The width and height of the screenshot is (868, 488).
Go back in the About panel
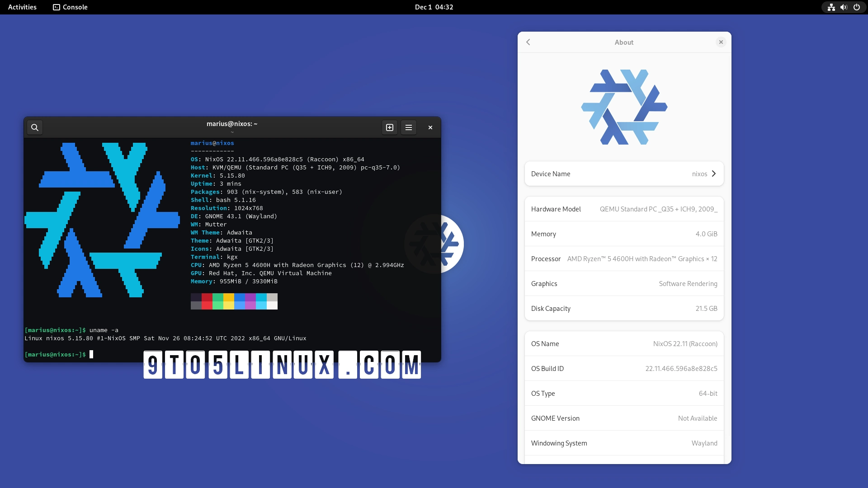528,42
